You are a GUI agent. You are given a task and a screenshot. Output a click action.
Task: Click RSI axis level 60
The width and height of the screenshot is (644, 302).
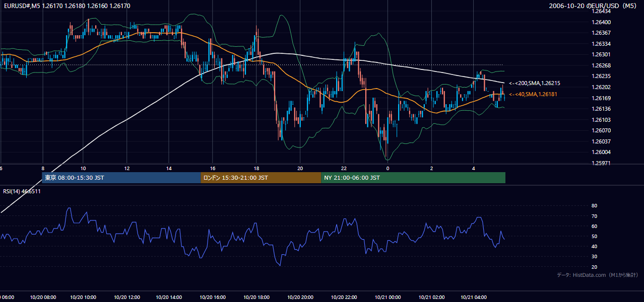tap(595, 226)
